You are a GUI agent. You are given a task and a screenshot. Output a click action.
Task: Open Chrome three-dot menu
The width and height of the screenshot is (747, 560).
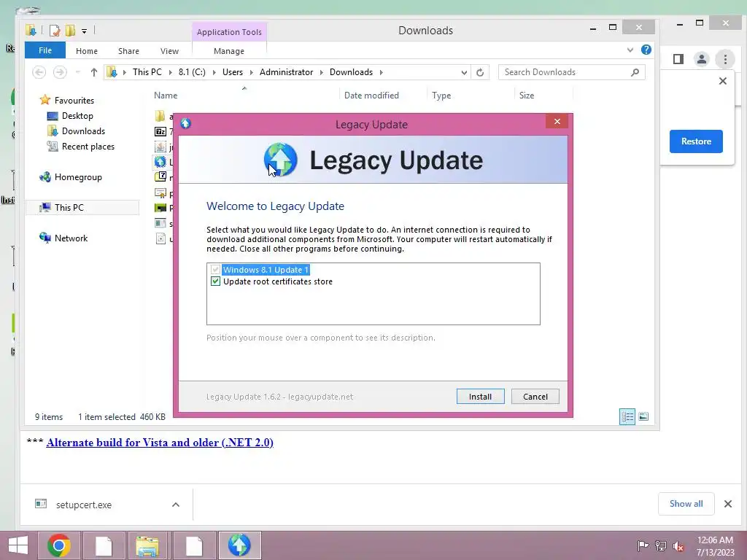[725, 59]
